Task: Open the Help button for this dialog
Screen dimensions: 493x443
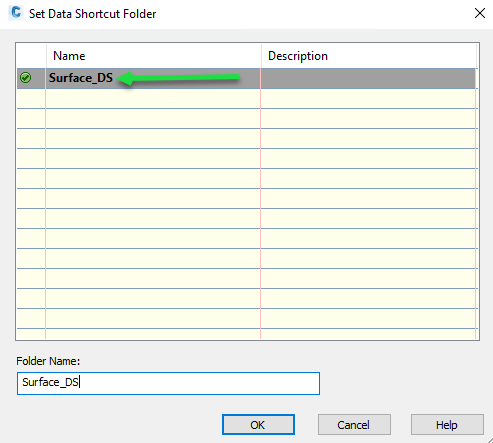Action: [x=447, y=425]
